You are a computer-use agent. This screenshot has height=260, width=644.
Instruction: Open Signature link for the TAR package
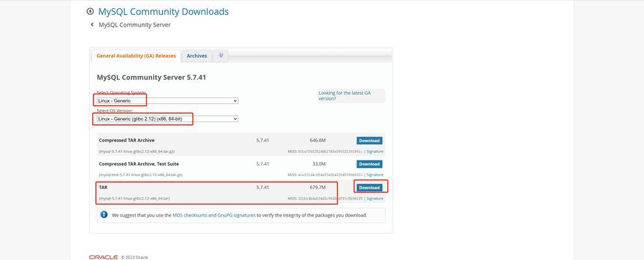374,198
